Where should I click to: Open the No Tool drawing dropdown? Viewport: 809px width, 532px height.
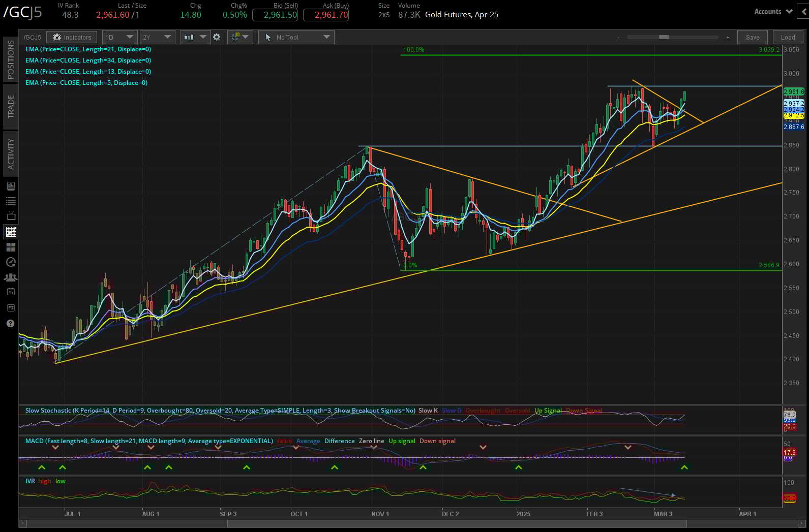pos(296,37)
